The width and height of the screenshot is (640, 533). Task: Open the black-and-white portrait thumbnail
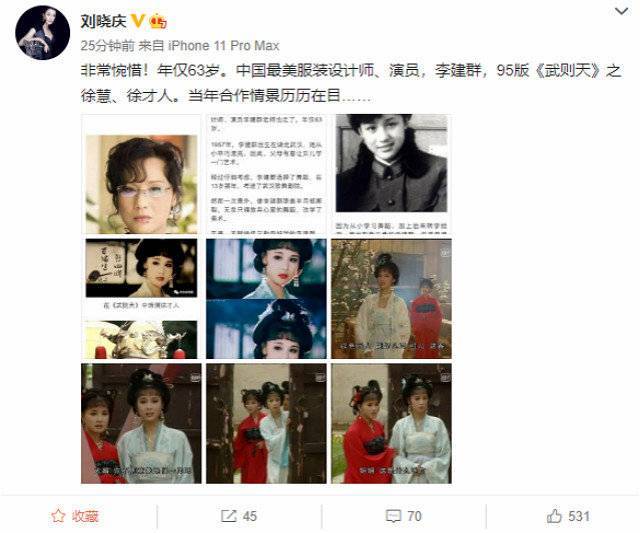(x=391, y=174)
